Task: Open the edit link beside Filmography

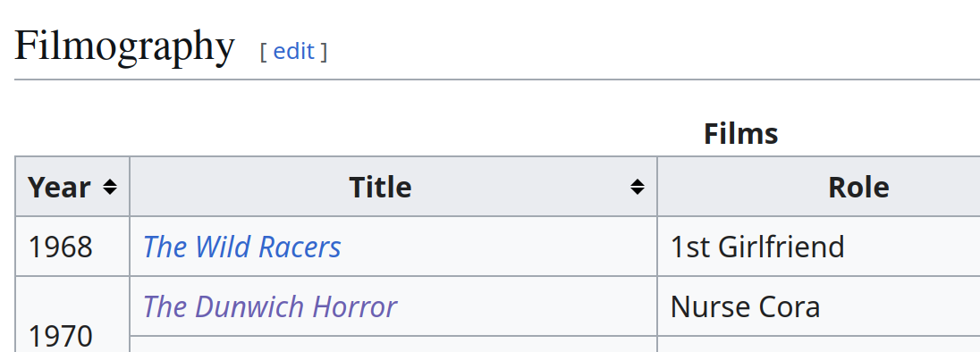Action: [294, 51]
